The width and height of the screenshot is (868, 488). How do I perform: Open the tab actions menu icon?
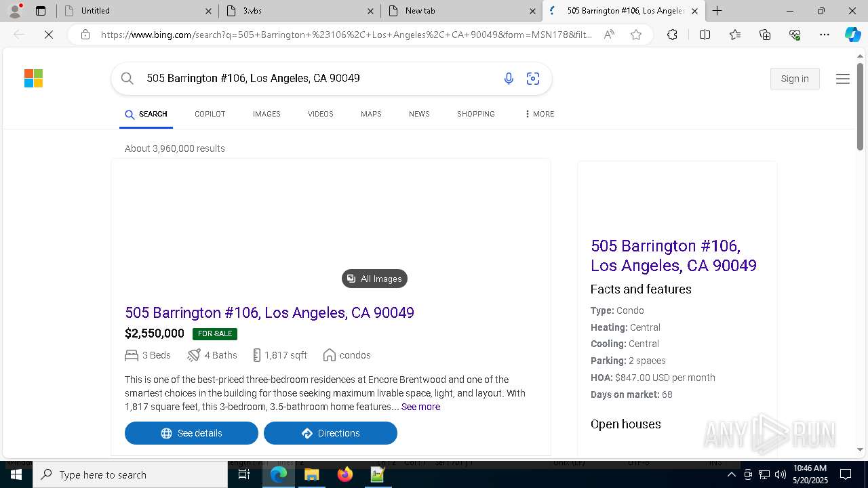[x=41, y=11]
